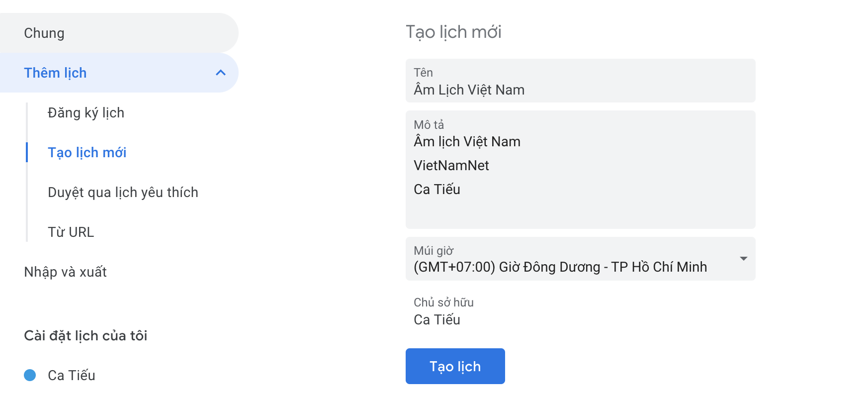
Task: Click the Ca Tiếu line inside description
Action: tap(437, 190)
